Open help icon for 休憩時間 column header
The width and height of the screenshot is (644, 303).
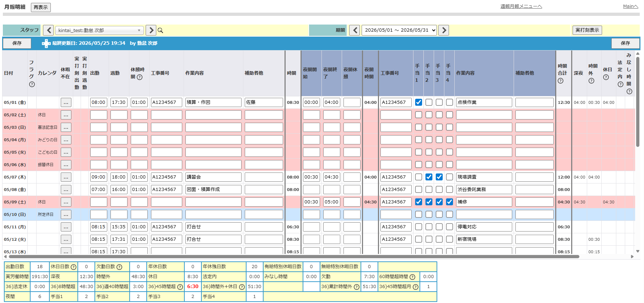tap(140, 77)
